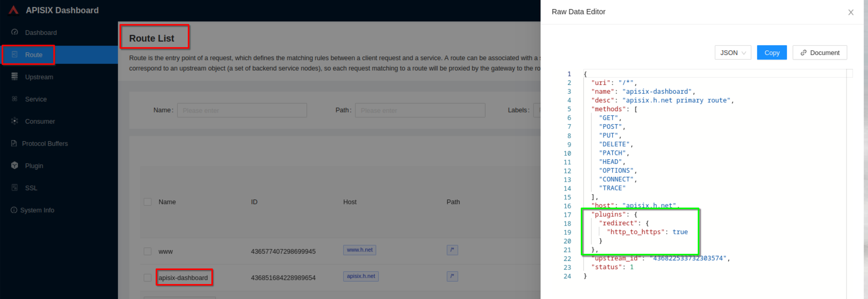Click the Service icon in sidebar
Screen dimensions: 868x299
pos(15,99)
